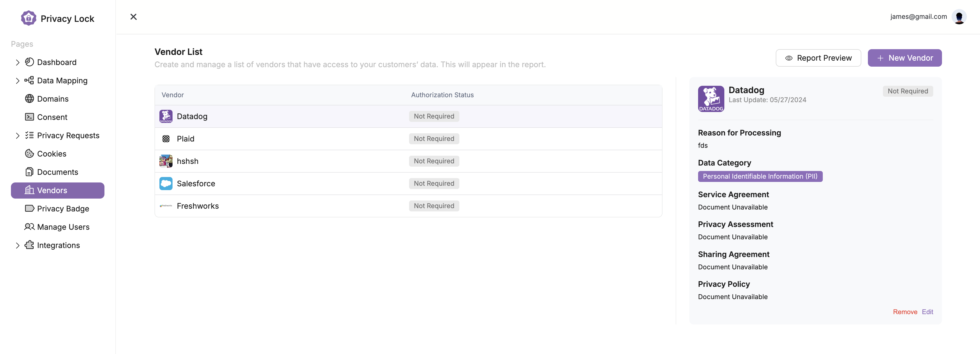Click the Datadog logo in vendor table
Screen dimensions: 980x354
tap(166, 116)
